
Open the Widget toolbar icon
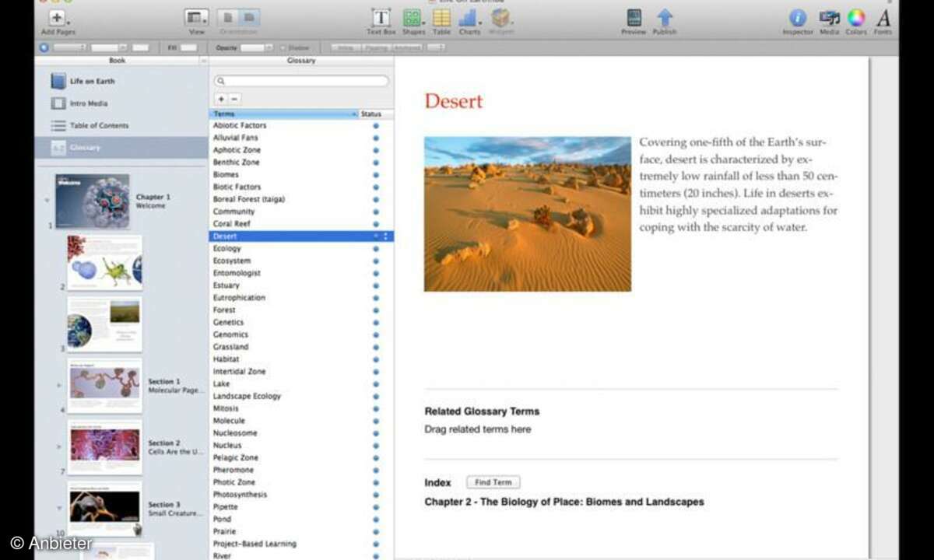(x=500, y=17)
